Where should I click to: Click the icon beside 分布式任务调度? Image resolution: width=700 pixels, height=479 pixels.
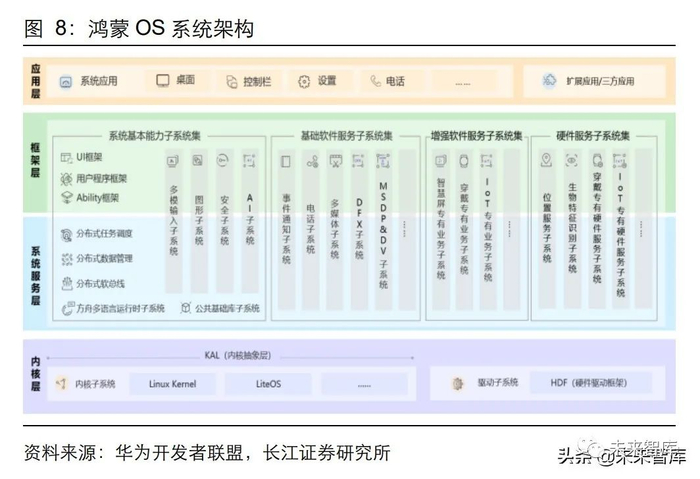(x=67, y=234)
